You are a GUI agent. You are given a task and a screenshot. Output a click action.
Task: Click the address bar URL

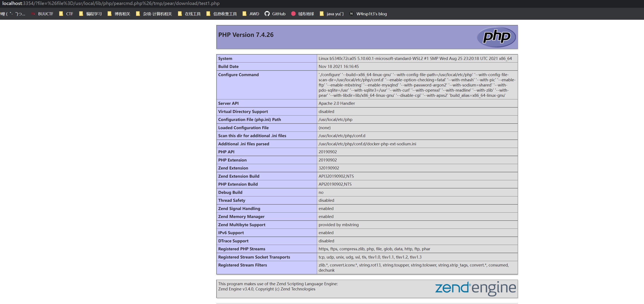[x=111, y=3]
